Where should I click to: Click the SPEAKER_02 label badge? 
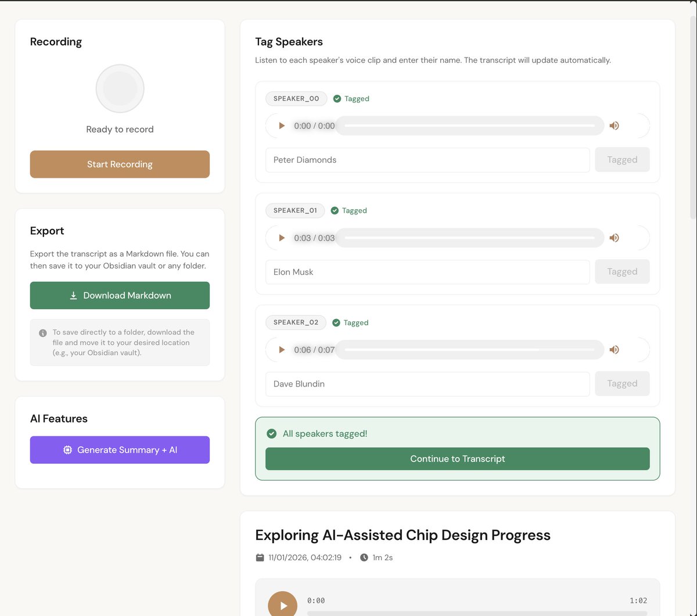coord(296,323)
